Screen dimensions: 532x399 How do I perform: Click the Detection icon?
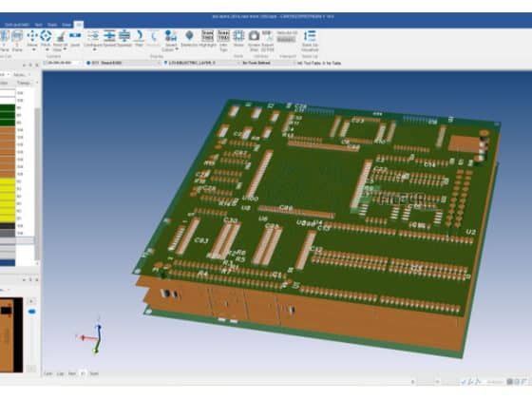189,35
